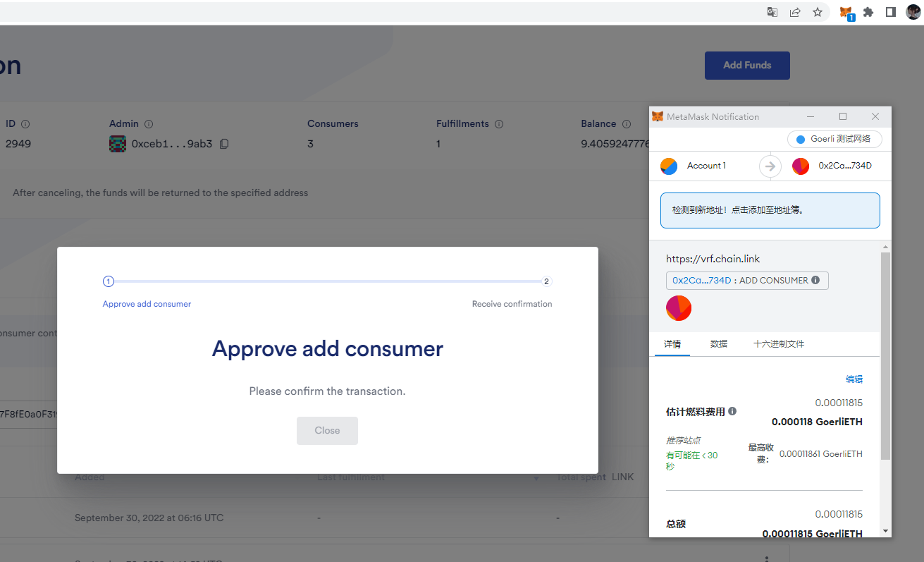Click the subscription ID 2949
Image resolution: width=924 pixels, height=562 pixels.
18,144
